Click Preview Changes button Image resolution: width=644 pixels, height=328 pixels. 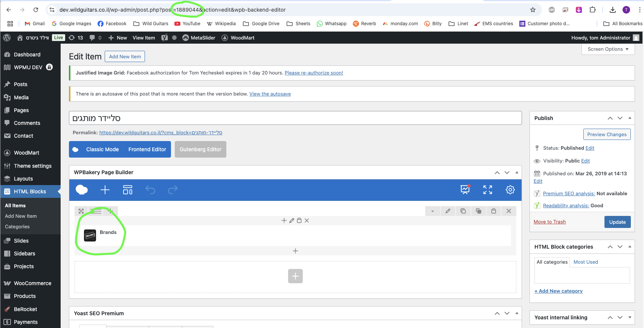607,134
